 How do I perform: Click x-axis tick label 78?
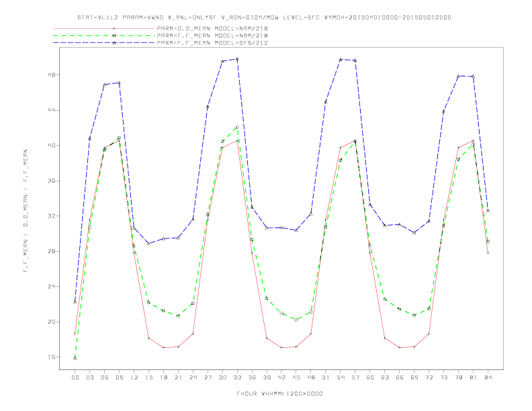click(458, 377)
